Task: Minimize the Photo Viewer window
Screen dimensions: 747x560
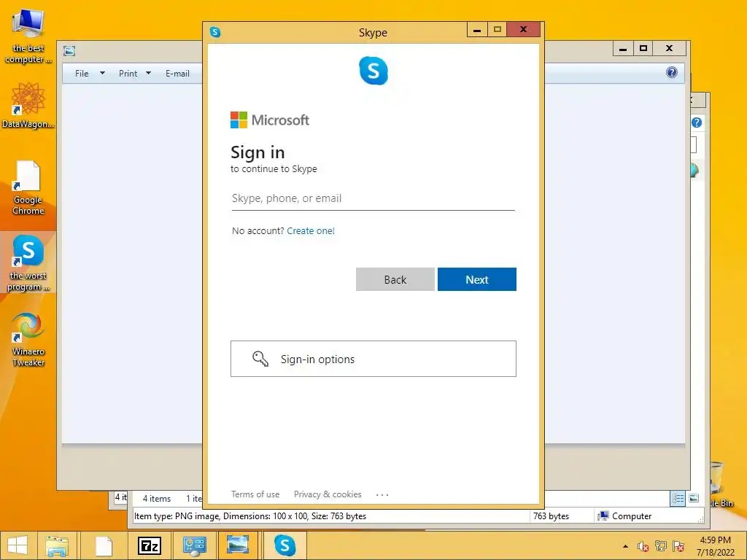Action: point(623,49)
